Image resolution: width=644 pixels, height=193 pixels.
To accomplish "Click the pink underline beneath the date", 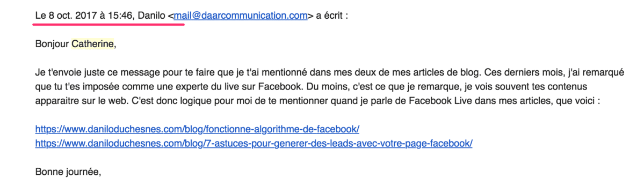I will tap(108, 24).
